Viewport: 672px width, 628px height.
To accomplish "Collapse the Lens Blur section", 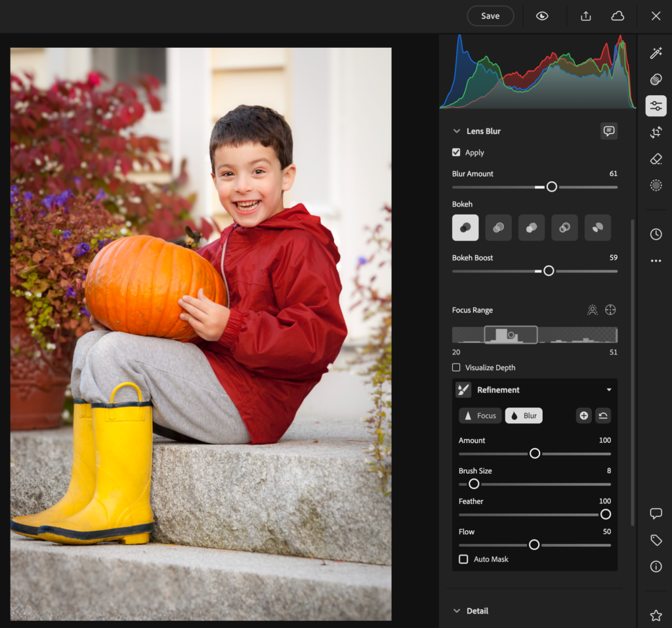I will [457, 131].
